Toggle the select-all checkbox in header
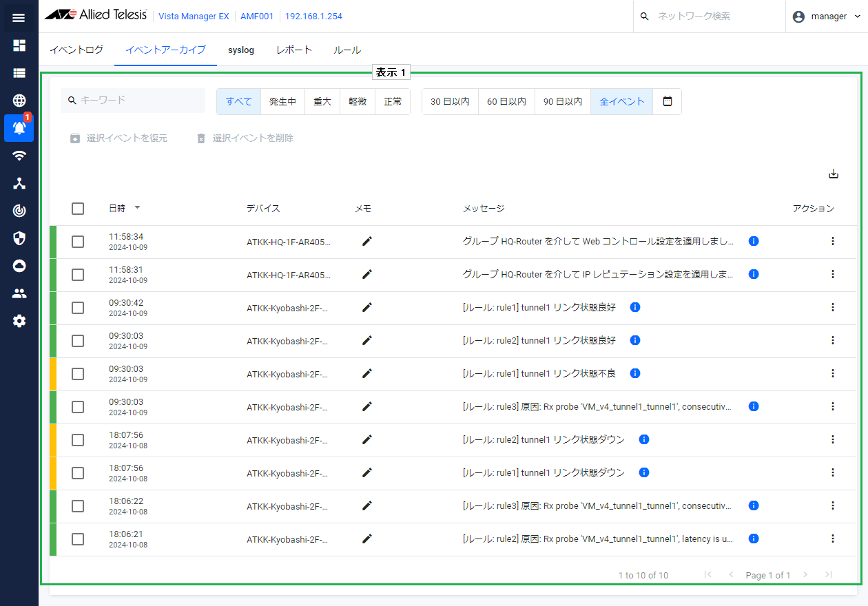The width and height of the screenshot is (868, 606). coord(78,209)
